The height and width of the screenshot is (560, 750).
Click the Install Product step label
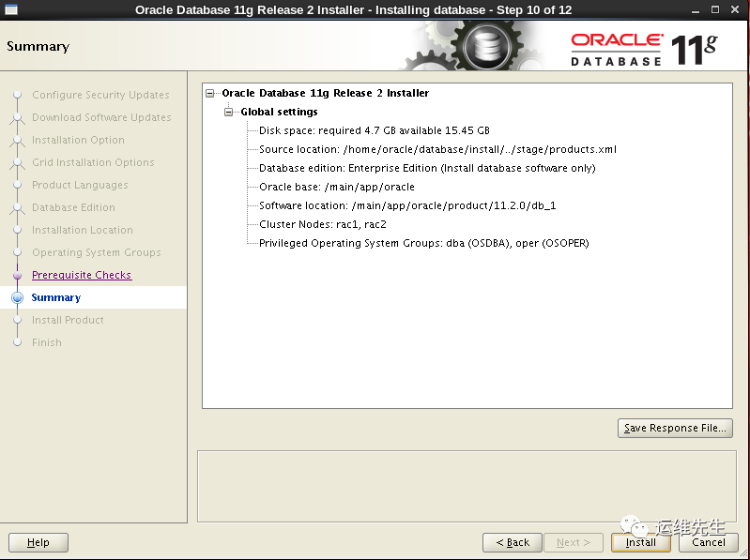click(68, 320)
